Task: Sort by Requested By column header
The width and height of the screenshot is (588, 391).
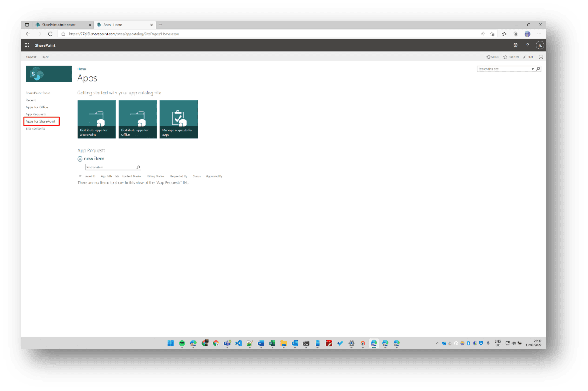Action: click(179, 176)
